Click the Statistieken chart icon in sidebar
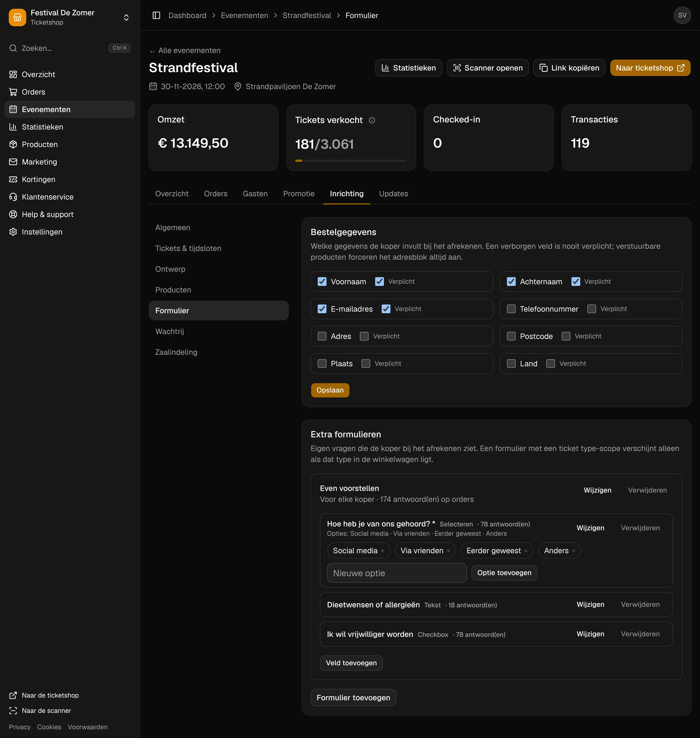The width and height of the screenshot is (700, 738). [13, 127]
